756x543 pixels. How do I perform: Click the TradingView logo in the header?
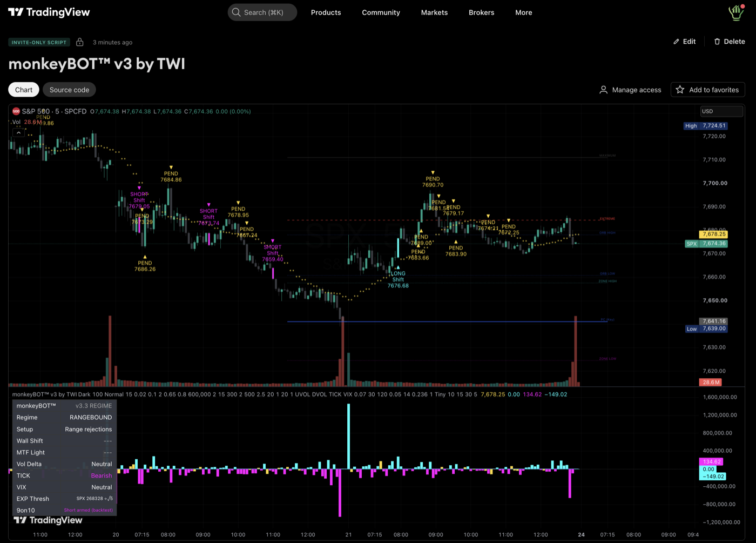point(49,12)
